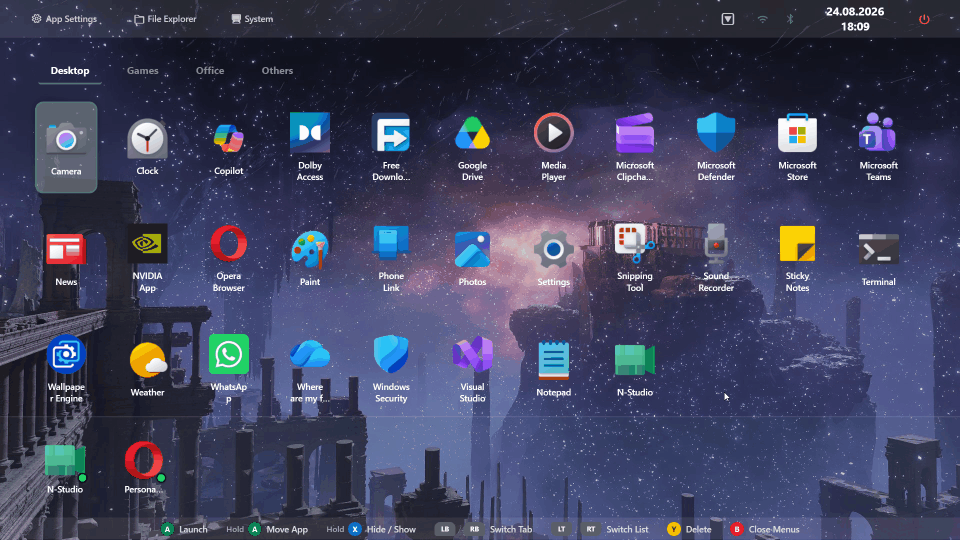Launch the Camera app
This screenshot has width=960, height=540.
[66, 148]
